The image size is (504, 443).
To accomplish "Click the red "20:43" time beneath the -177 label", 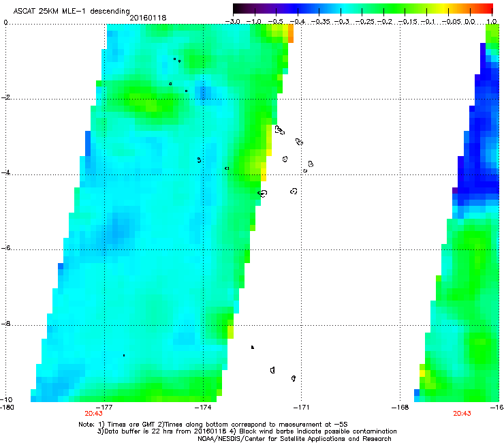I will [93, 414].
